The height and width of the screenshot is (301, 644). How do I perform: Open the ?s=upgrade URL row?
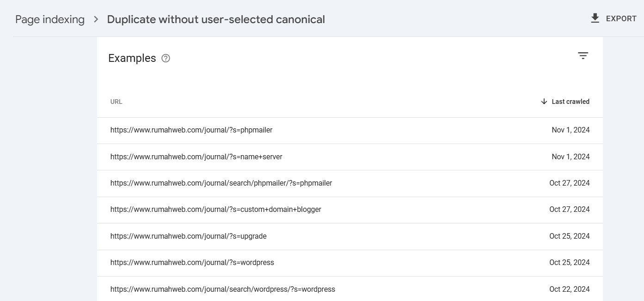(x=350, y=236)
